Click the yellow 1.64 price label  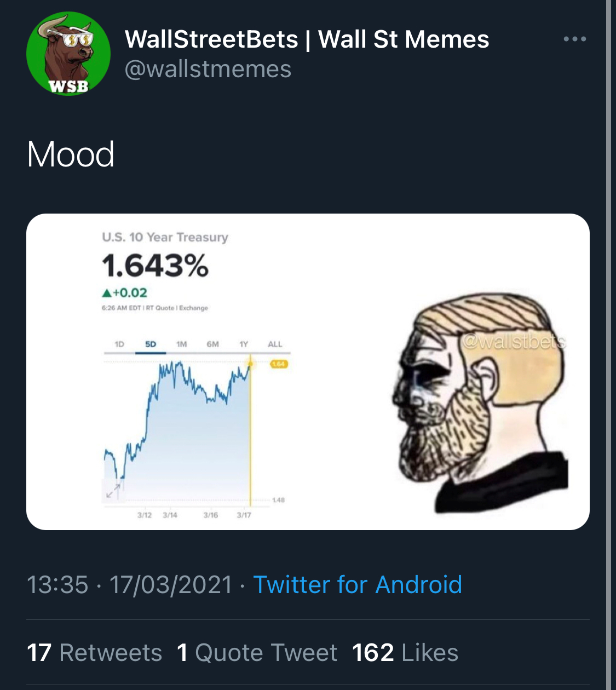[x=279, y=364]
